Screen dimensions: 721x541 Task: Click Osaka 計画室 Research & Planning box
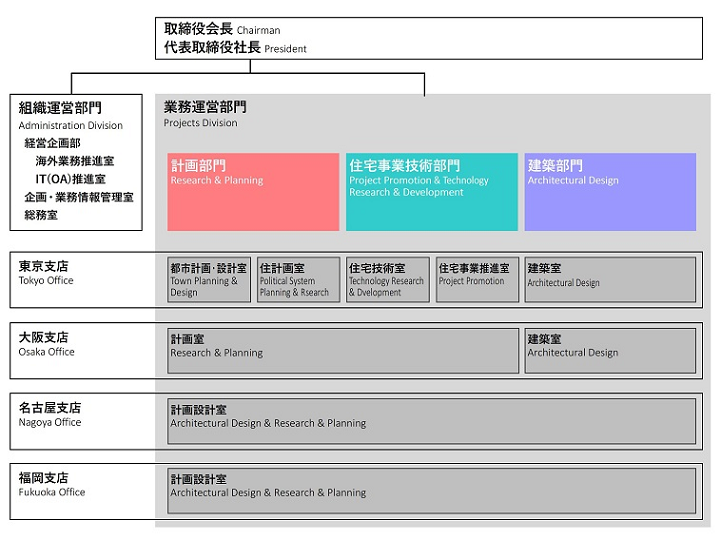[x=343, y=350]
